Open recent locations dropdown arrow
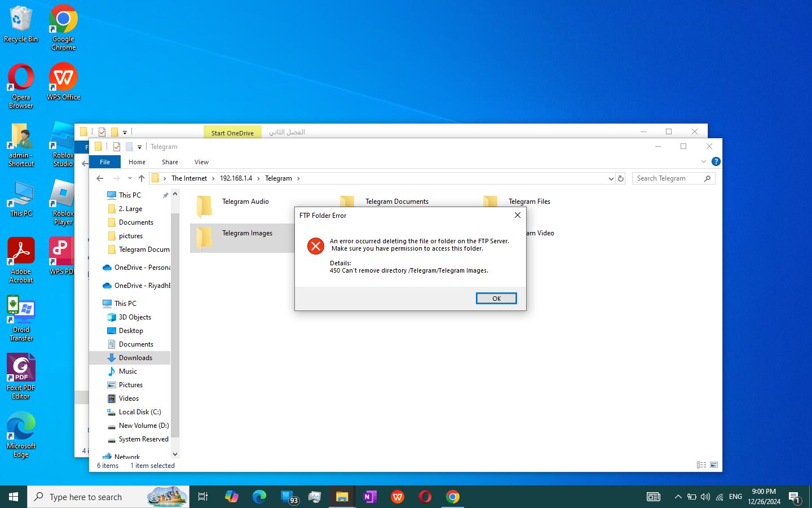Image resolution: width=812 pixels, height=508 pixels. point(130,178)
